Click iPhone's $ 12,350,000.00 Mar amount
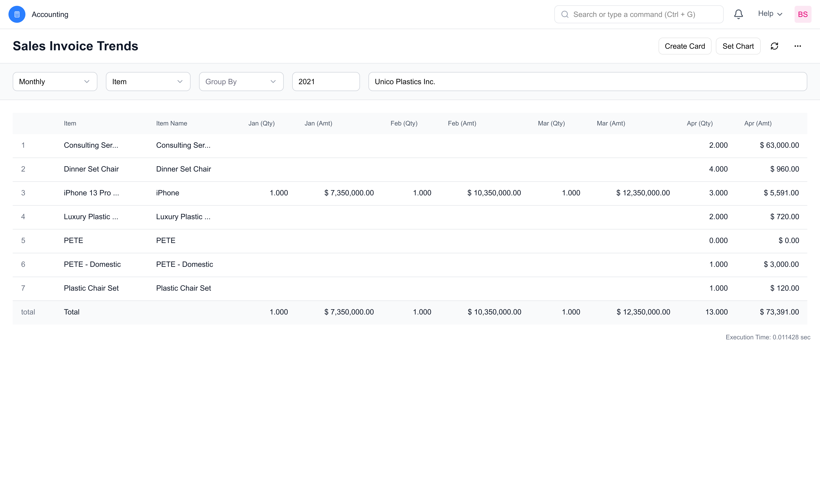This screenshot has width=820, height=504. click(x=643, y=193)
